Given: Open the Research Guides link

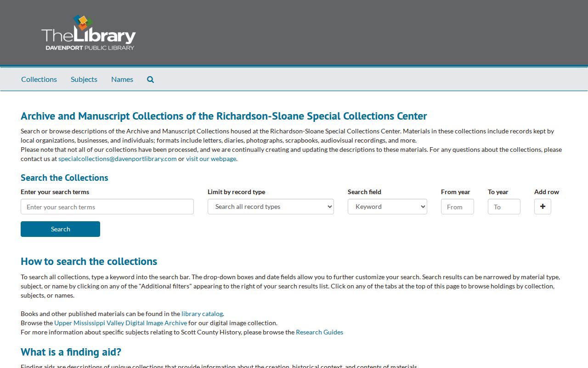Looking at the screenshot, I should pos(319,332).
